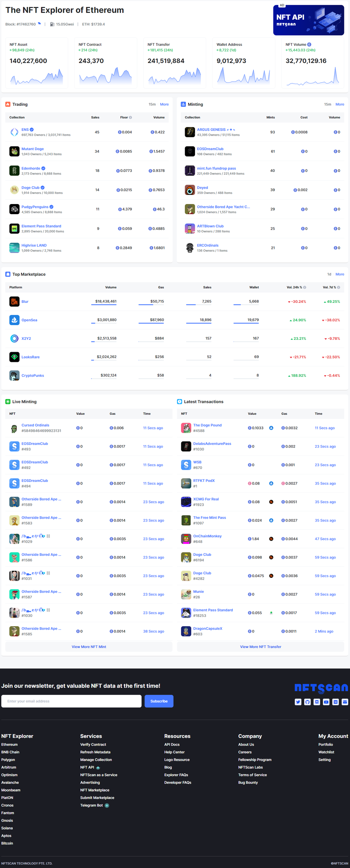Viewport: 350px width, 868px height.
Task: Click the info icon beside Floor header
Action: click(x=131, y=118)
